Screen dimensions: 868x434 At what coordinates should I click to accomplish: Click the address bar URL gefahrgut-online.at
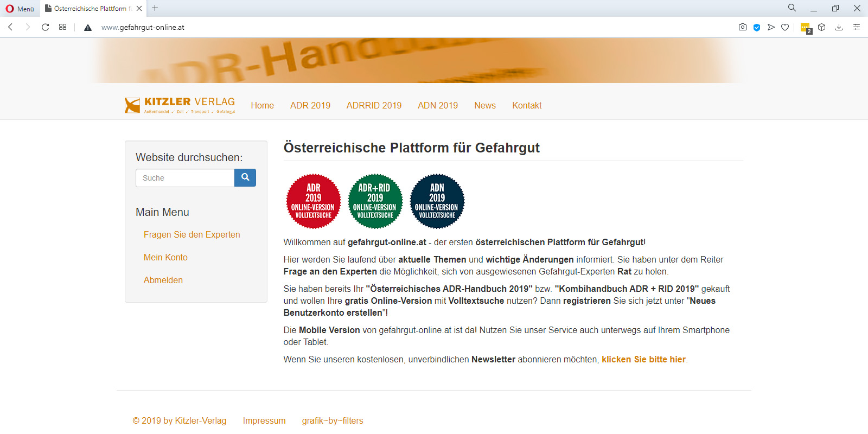143,27
